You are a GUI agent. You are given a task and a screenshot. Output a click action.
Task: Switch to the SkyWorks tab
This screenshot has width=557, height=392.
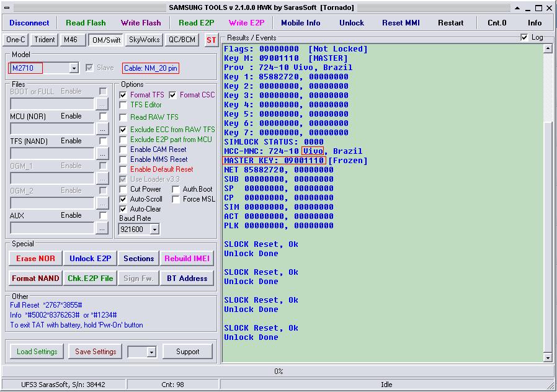click(x=145, y=40)
